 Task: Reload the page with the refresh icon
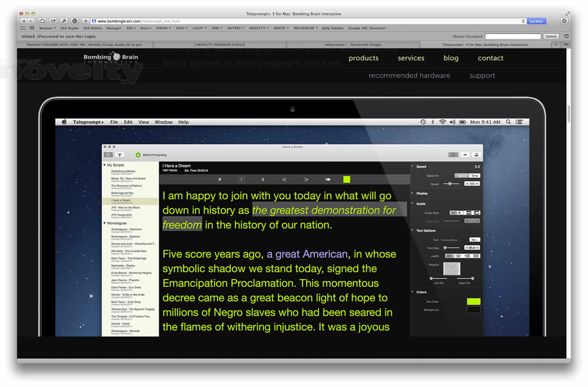(x=523, y=21)
